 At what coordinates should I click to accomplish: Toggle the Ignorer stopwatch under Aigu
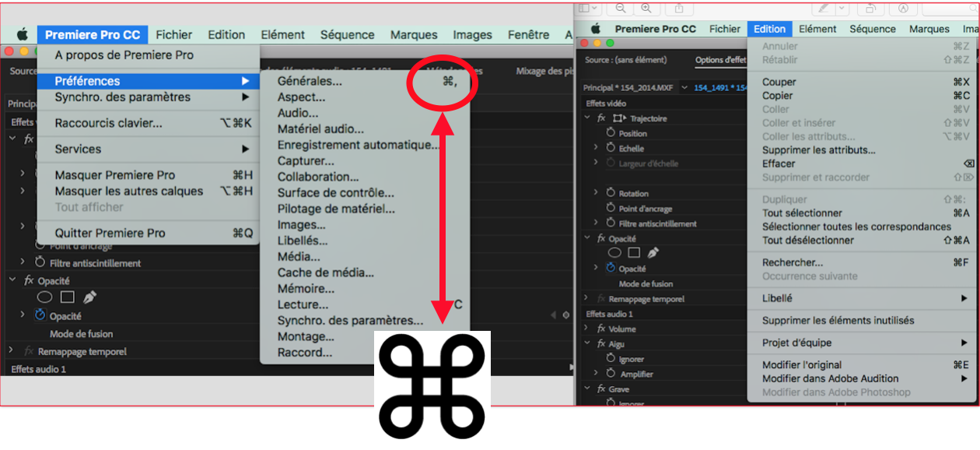tap(611, 359)
